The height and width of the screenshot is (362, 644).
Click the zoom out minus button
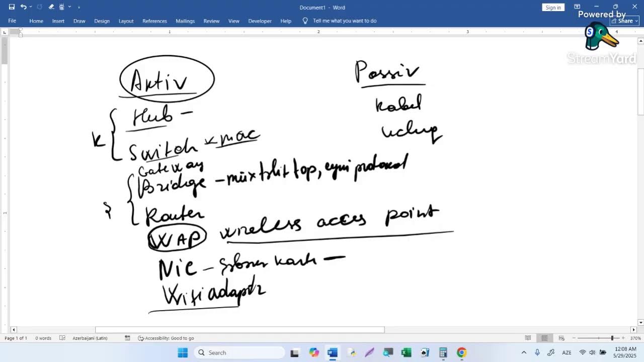pyautogui.click(x=574, y=338)
